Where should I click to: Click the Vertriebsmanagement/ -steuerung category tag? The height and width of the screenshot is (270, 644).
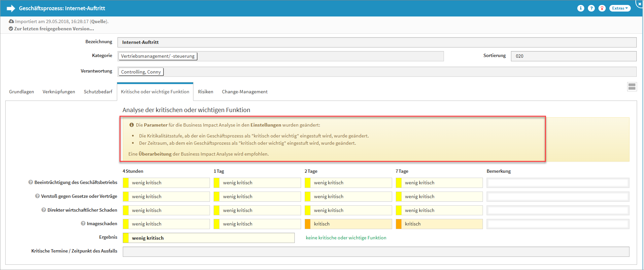coord(157,56)
